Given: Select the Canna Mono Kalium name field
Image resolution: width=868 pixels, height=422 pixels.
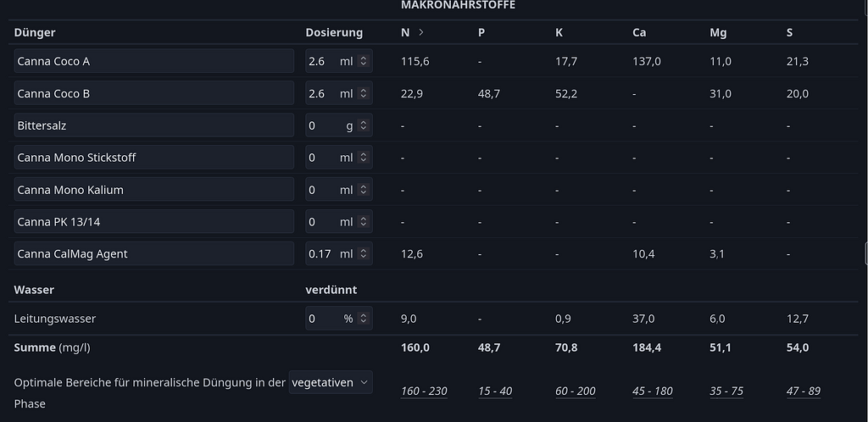Looking at the screenshot, I should [154, 189].
